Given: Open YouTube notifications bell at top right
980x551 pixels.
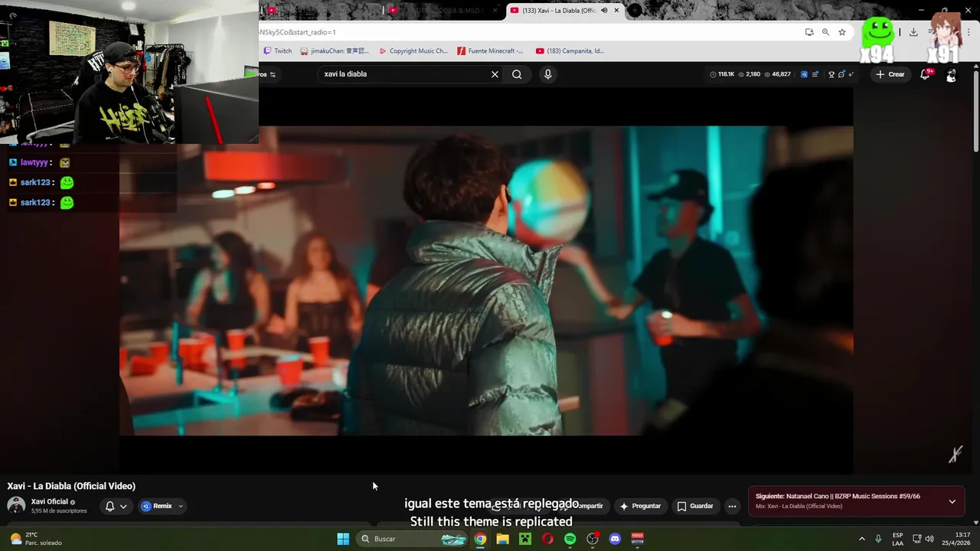Looking at the screenshot, I should (925, 74).
